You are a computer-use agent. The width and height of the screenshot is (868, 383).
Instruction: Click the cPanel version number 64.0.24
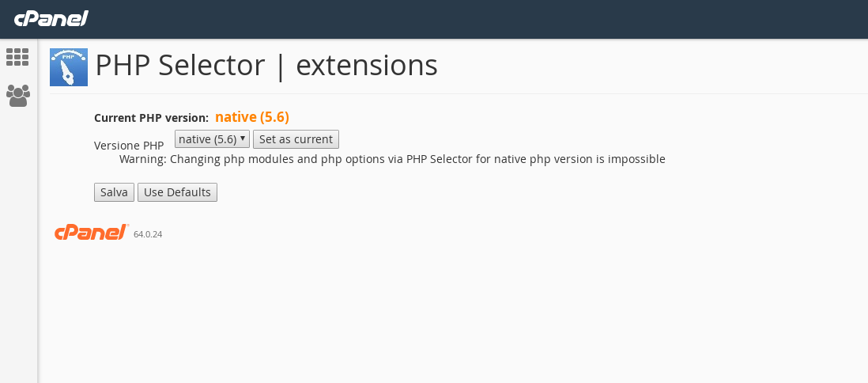[x=148, y=234]
